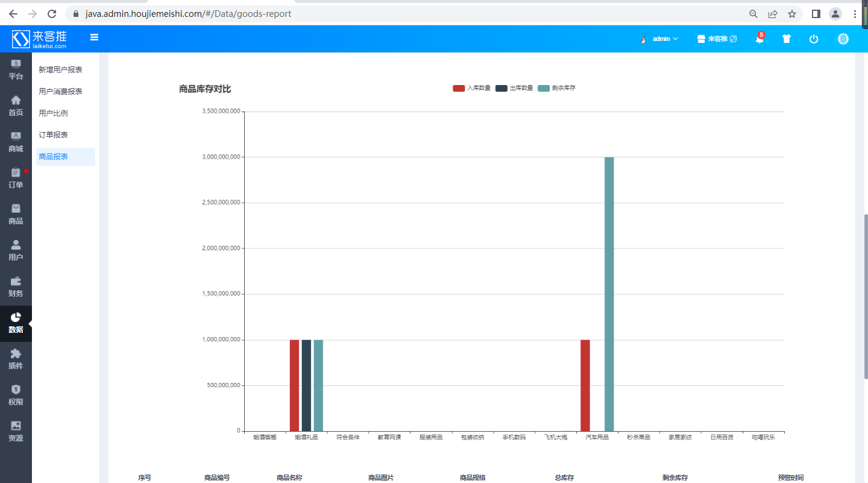Toggle 入库数量 legend series
Image resolution: width=868 pixels, height=483 pixels.
pos(471,88)
